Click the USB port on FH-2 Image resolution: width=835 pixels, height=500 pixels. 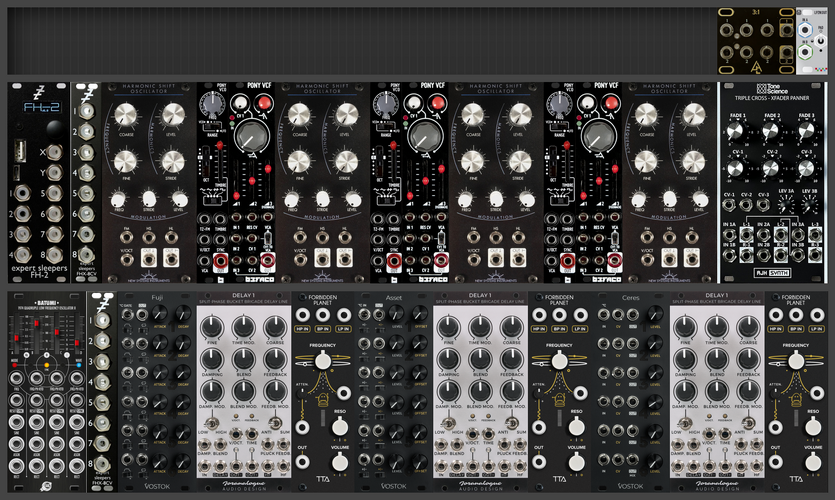tap(19, 151)
